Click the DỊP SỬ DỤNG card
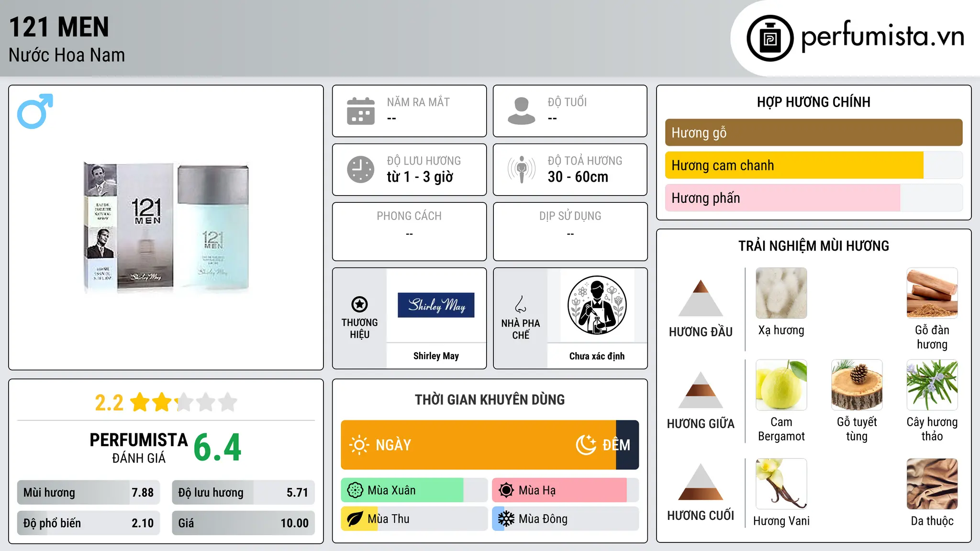 tap(570, 231)
